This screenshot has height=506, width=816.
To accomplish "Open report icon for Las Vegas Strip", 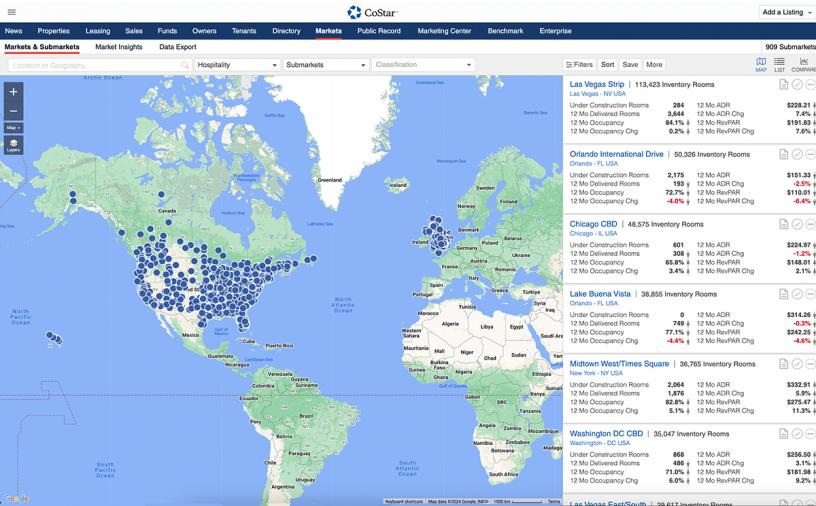I will 784,85.
